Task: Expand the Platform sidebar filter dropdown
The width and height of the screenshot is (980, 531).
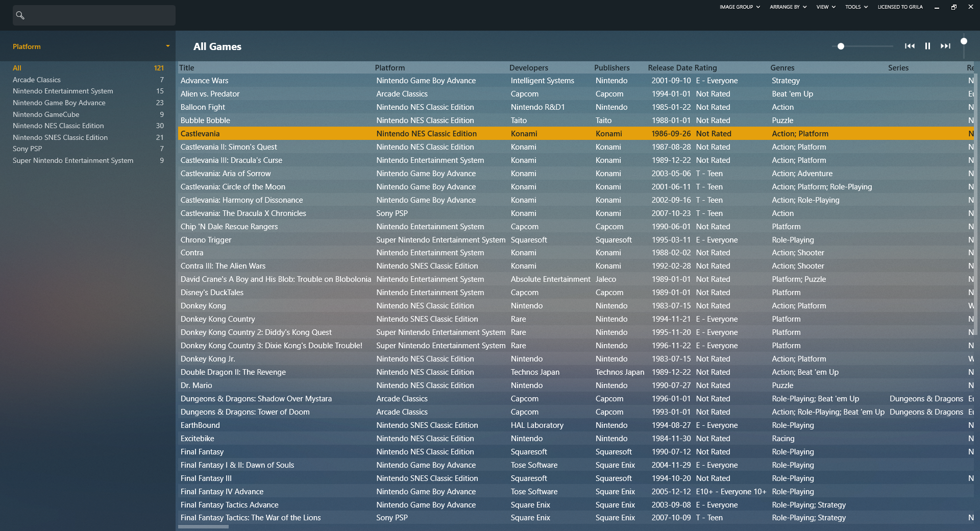Action: pyautogui.click(x=167, y=46)
